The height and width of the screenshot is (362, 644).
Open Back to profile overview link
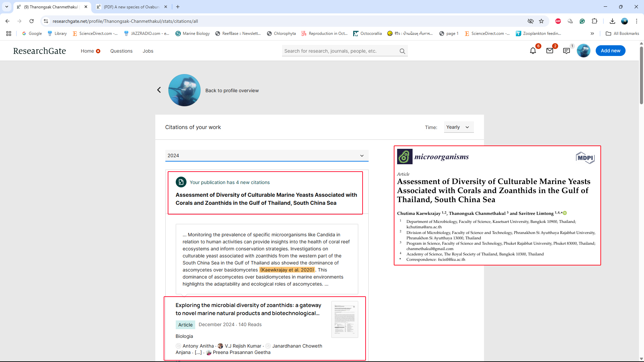(232, 90)
